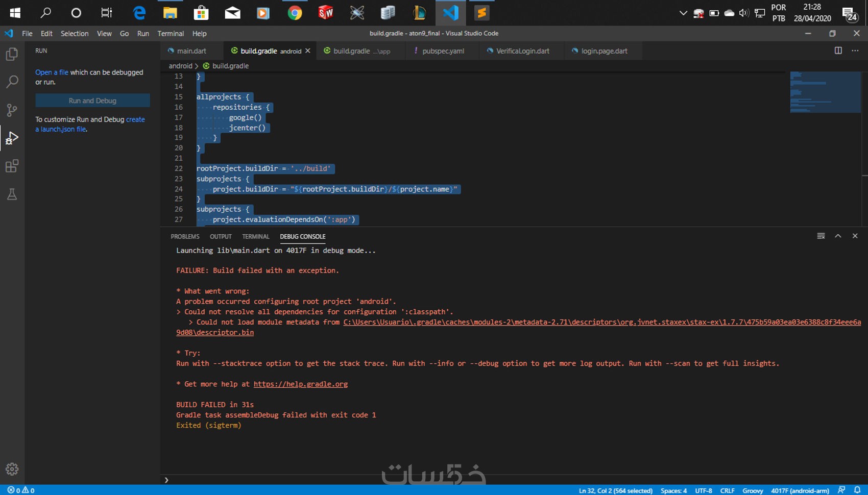Screen dimensions: 868x495
Task: Click the code minimap slider
Action: pos(825,92)
